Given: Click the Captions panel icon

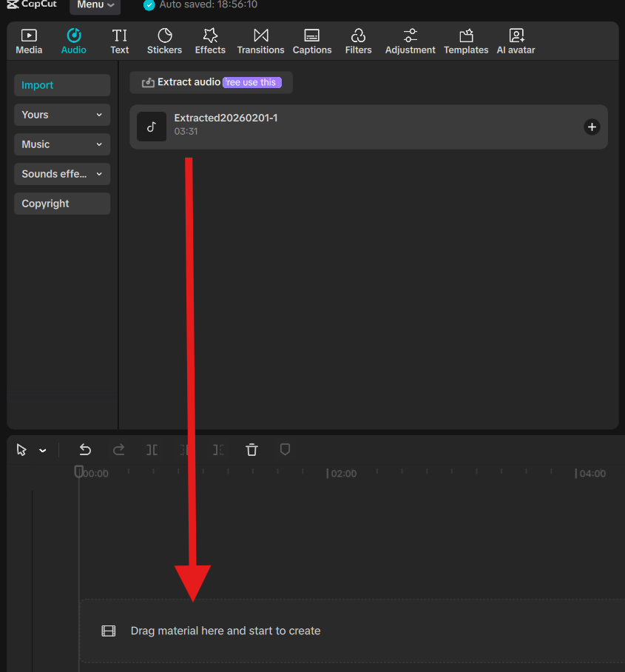Looking at the screenshot, I should coord(311,41).
